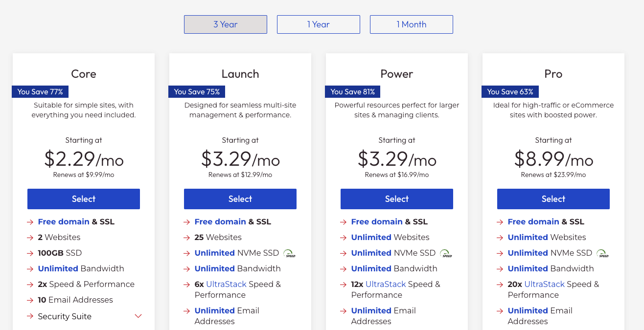The image size is (644, 330).
Task: Click the You Save 81% badge on Power plan
Action: point(352,91)
